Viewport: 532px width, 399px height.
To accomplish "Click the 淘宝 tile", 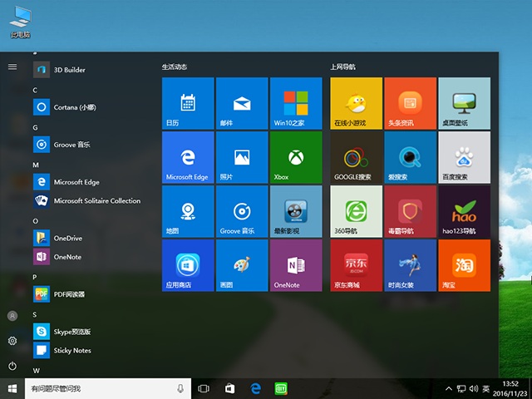I will pos(464,266).
